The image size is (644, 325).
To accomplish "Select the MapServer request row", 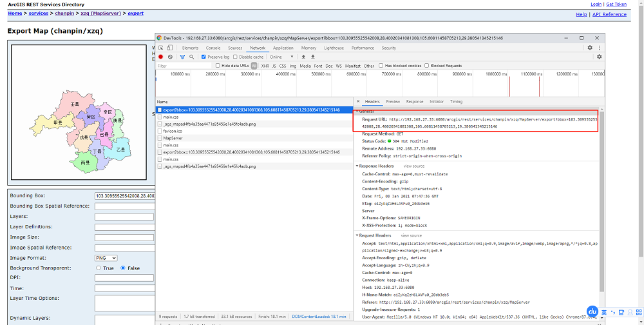I will tap(254, 138).
